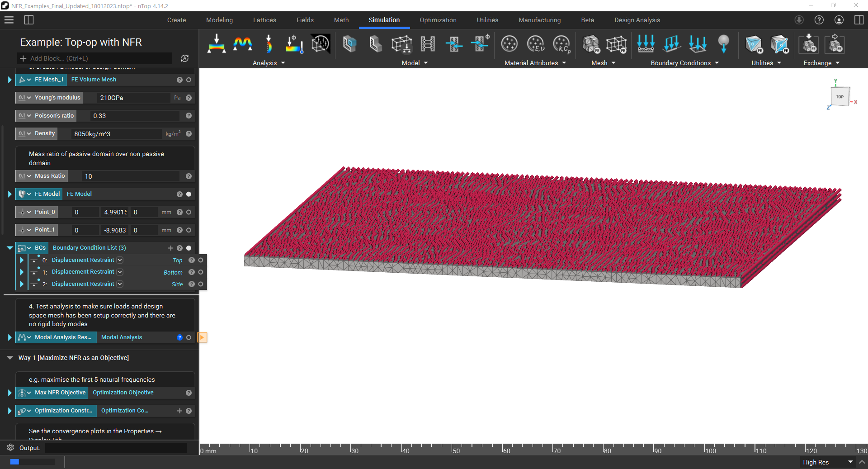Open the help question mark icon in top bar
The height and width of the screenshot is (469, 868).
coord(819,20)
